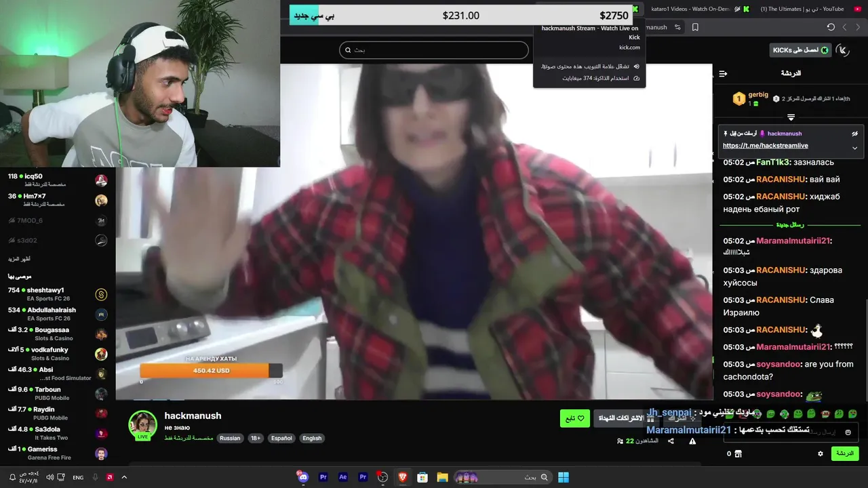Switch ENG input language indicator

tap(78, 477)
